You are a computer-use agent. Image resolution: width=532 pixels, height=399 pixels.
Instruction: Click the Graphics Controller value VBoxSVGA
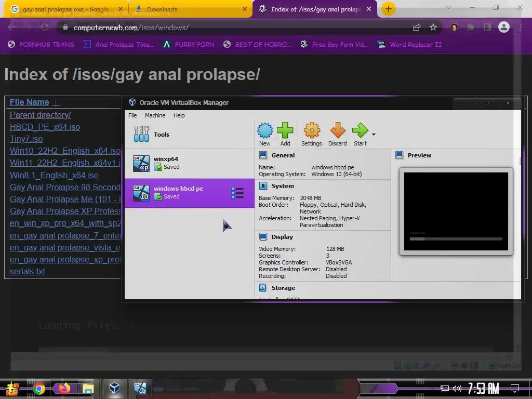pyautogui.click(x=339, y=262)
